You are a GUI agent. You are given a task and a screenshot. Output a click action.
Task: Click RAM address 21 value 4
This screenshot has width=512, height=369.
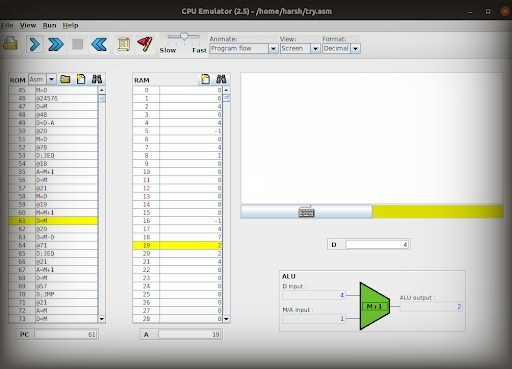click(x=191, y=262)
